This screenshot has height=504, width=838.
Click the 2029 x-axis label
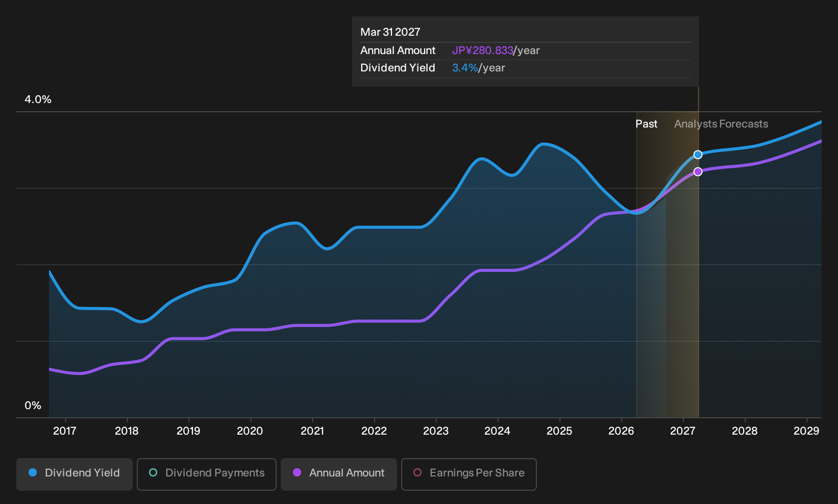(x=806, y=431)
